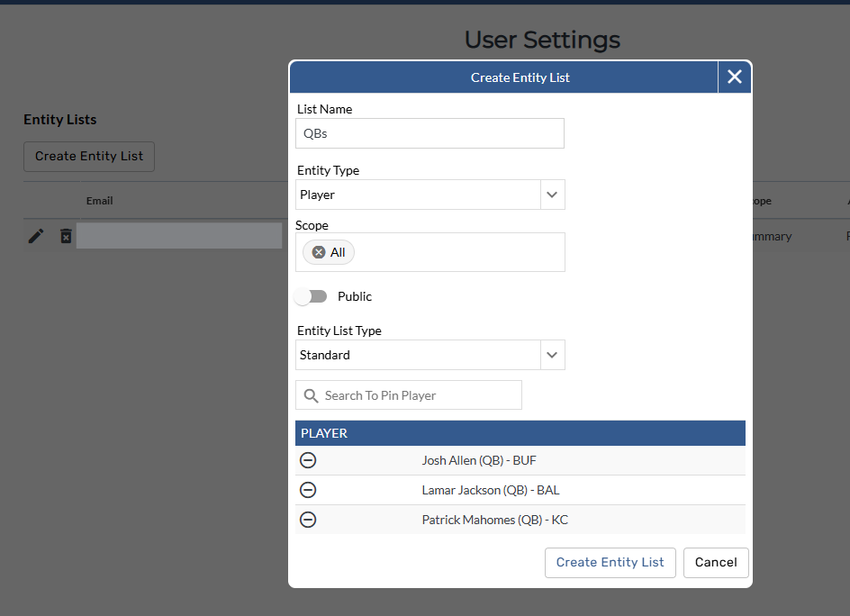Click the Search To Pin Player field
850x616 pixels.
[x=419, y=395]
